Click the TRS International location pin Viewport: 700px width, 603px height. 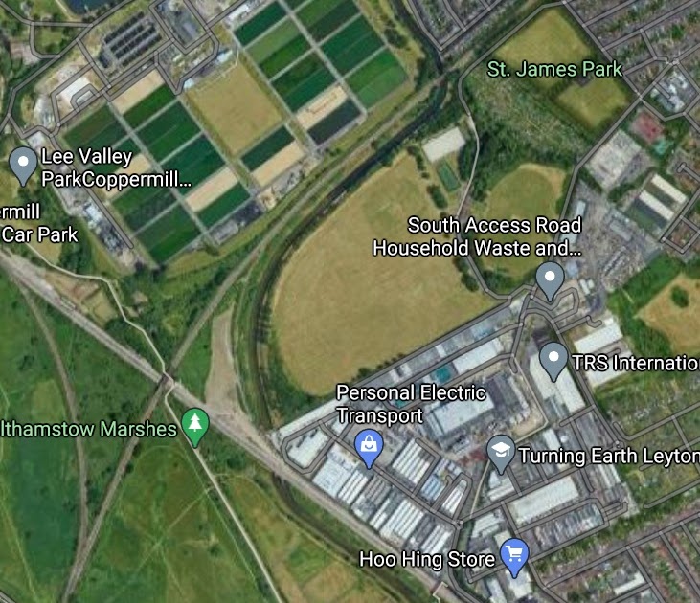(x=553, y=361)
